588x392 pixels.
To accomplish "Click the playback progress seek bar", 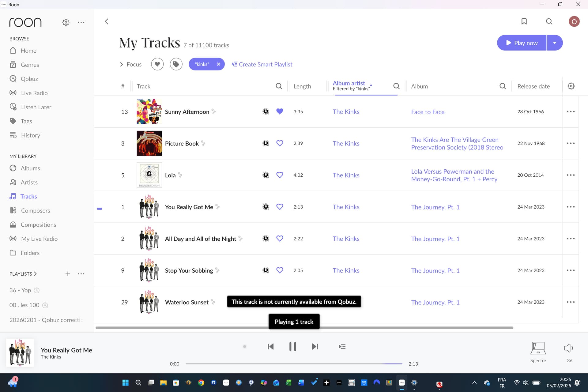I will pyautogui.click(x=294, y=364).
